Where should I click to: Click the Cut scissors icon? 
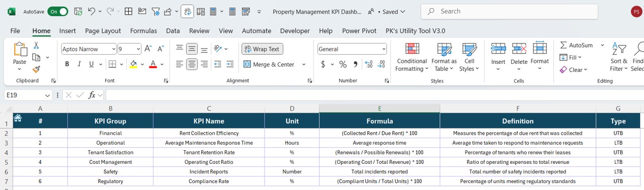pyautogui.click(x=36, y=45)
